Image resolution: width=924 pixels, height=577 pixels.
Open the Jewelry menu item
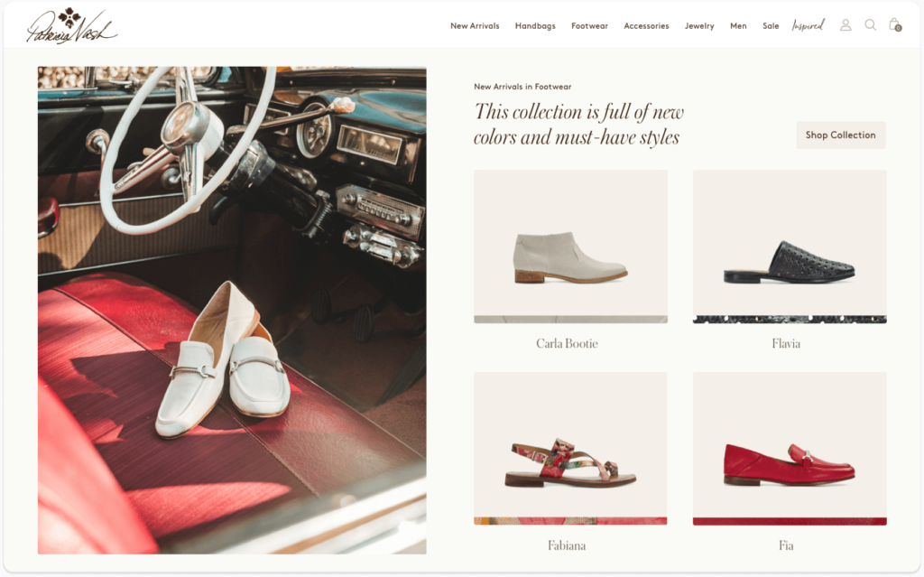coord(699,26)
